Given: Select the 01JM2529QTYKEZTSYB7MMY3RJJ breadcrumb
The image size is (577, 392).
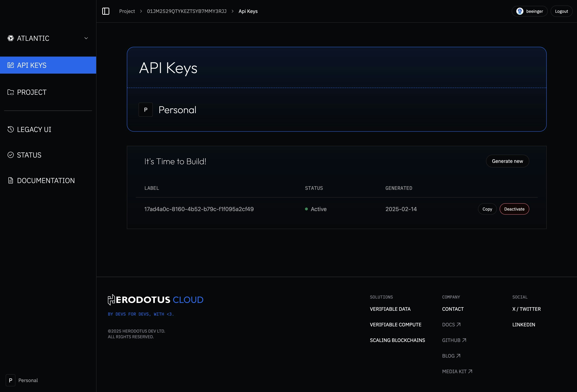Looking at the screenshot, I should pos(186,11).
